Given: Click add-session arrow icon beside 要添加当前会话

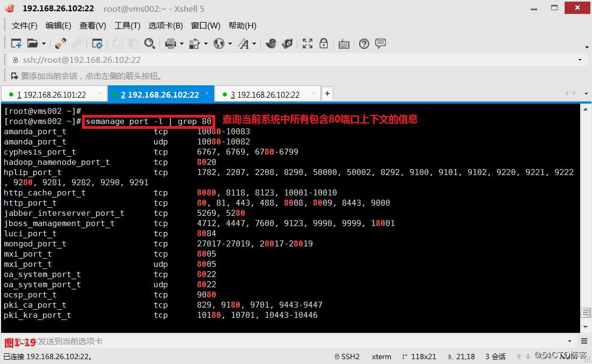Looking at the screenshot, I should tap(14, 76).
